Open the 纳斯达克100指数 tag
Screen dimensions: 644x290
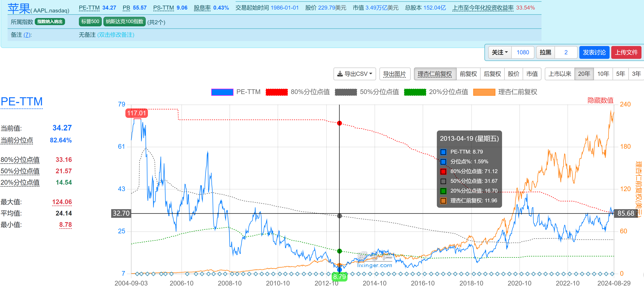click(x=124, y=21)
